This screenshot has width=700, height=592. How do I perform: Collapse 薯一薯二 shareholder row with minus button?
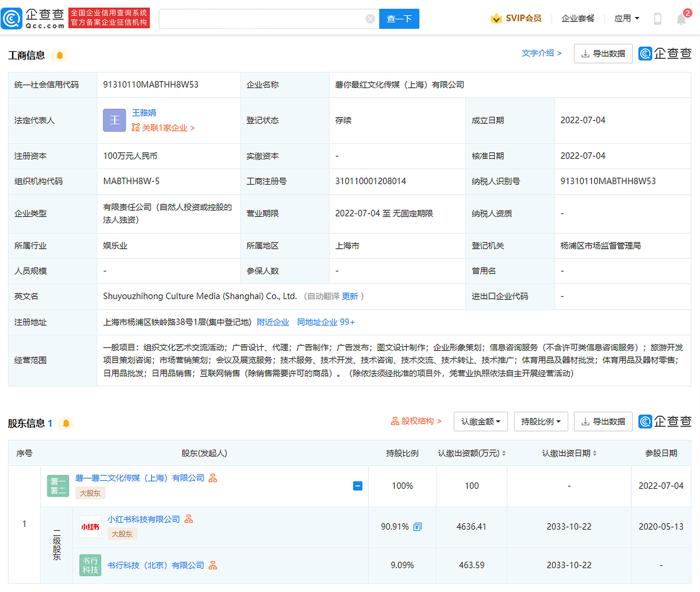(358, 486)
